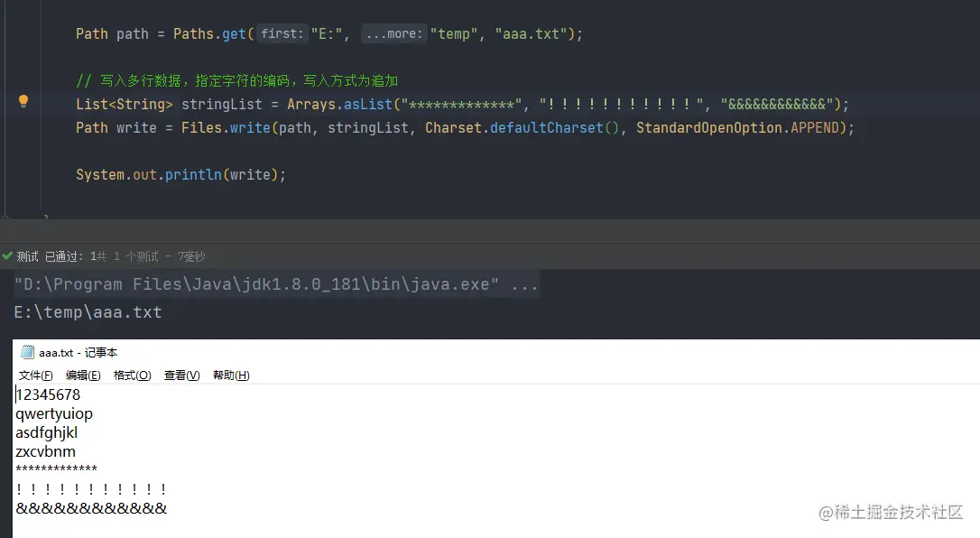The height and width of the screenshot is (538, 980).
Task: Click the E:\temp\aaa.txt path in console output
Action: [88, 312]
